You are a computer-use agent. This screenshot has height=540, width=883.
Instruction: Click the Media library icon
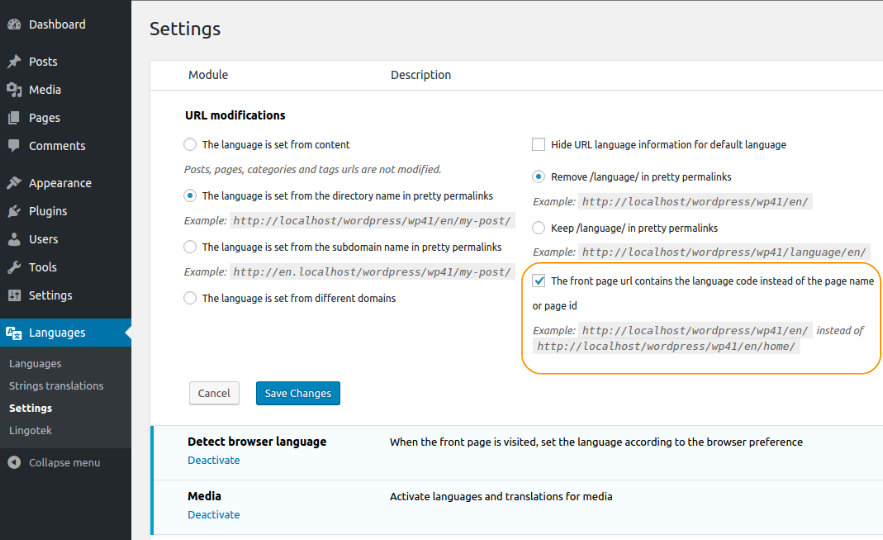tap(14, 90)
